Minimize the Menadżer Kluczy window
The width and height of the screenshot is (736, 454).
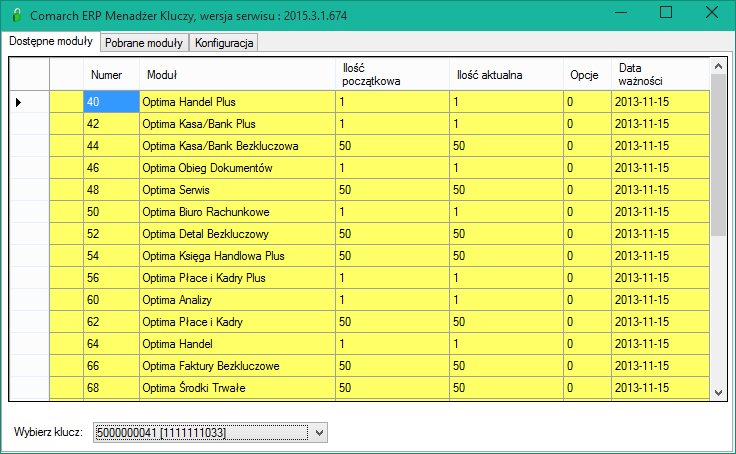click(621, 13)
